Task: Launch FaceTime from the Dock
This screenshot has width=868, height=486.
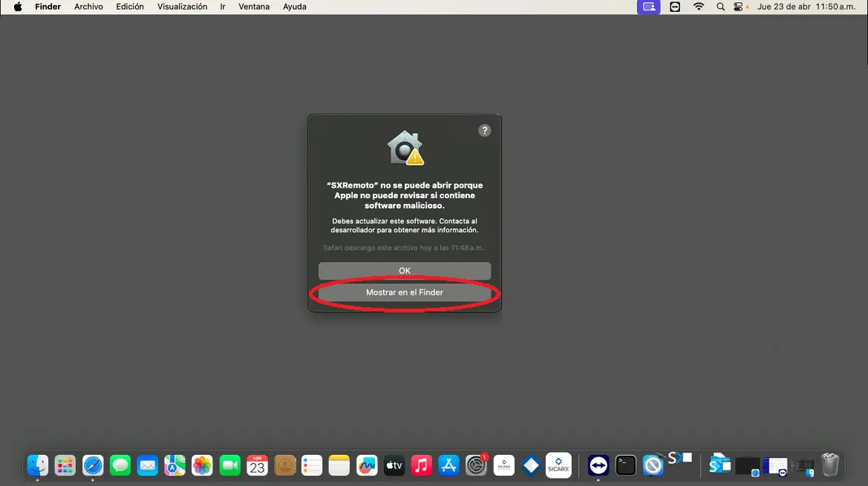Action: tap(229, 465)
